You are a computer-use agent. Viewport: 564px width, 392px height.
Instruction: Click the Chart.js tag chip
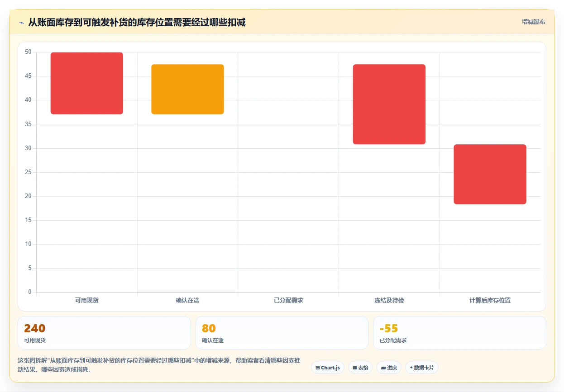328,368
